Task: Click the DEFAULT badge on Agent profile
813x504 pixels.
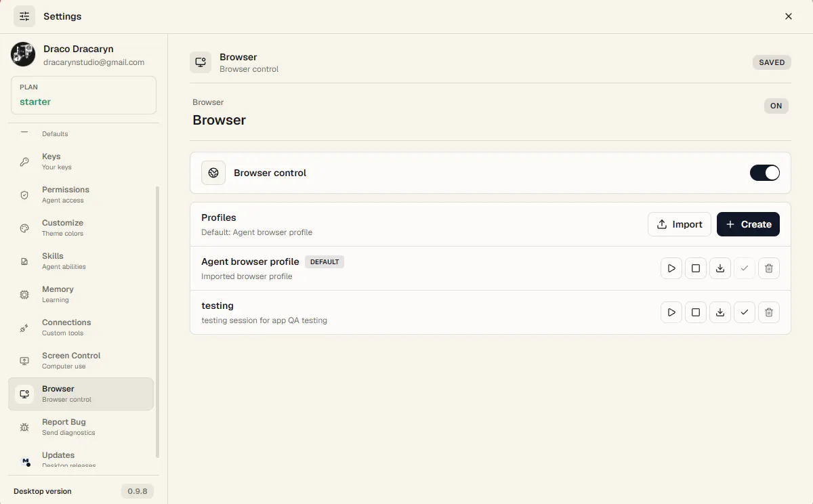Action: (325, 261)
